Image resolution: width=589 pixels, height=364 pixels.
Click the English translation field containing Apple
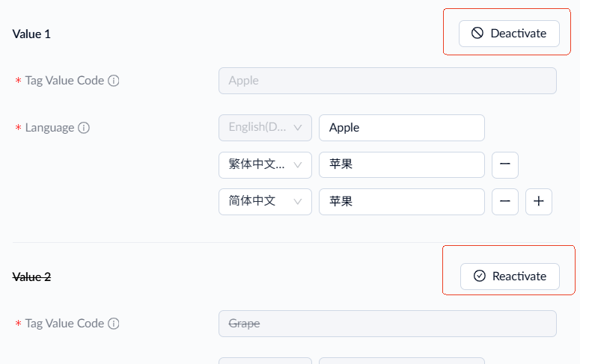click(402, 128)
